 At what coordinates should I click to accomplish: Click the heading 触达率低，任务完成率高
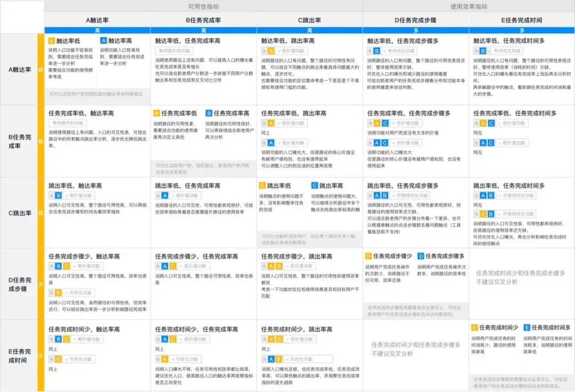[187, 40]
